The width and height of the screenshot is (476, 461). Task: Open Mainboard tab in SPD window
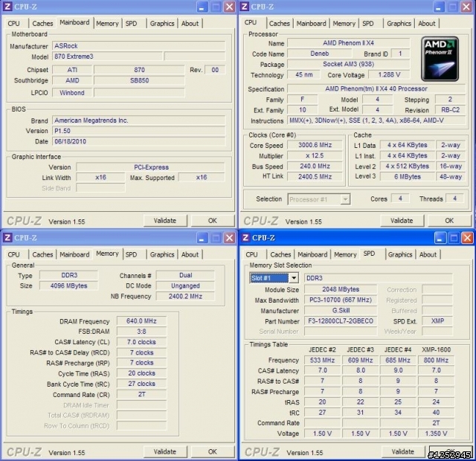[x=312, y=254]
